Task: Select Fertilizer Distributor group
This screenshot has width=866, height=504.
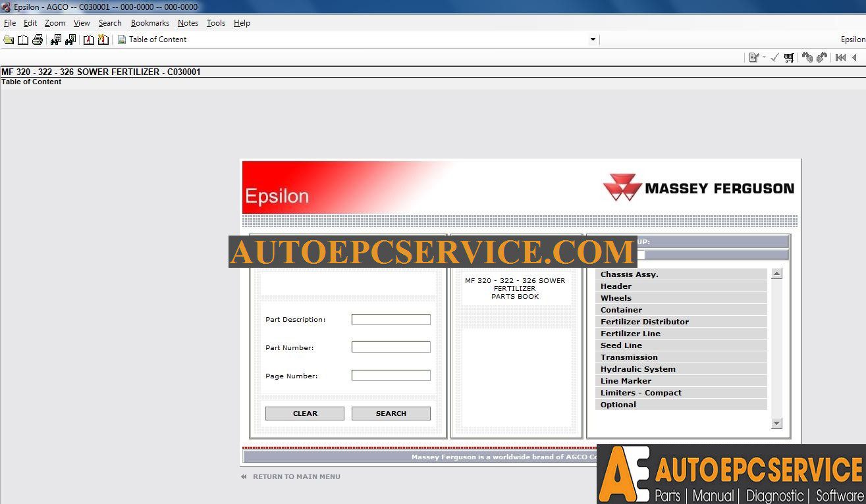Action: pyautogui.click(x=681, y=322)
